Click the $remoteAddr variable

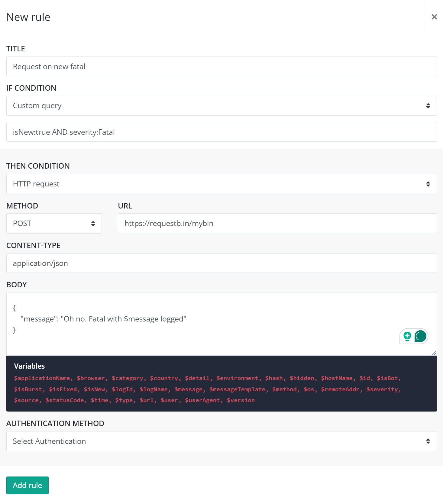coord(340,389)
